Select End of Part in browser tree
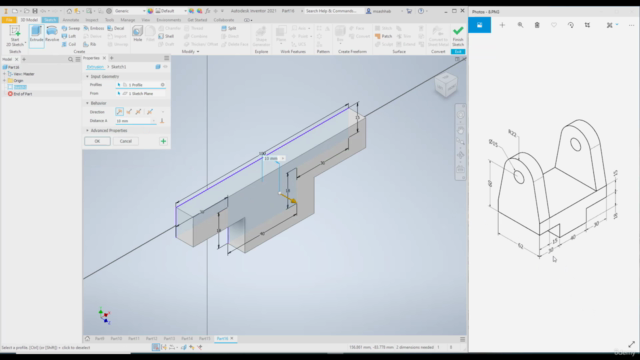Image resolution: width=640 pixels, height=360 pixels. pos(20,94)
